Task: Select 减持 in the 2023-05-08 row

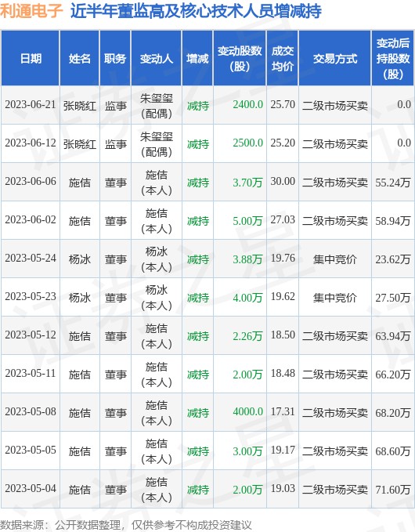Action: [198, 413]
